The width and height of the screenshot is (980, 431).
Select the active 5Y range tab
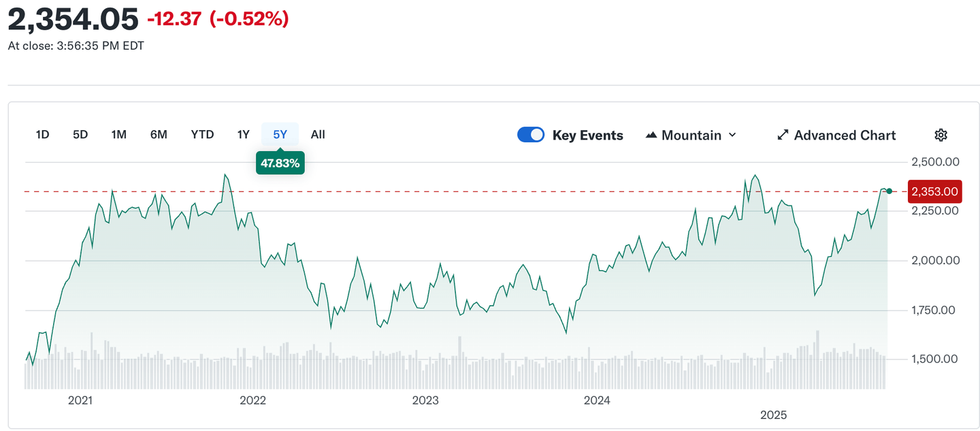click(x=280, y=134)
